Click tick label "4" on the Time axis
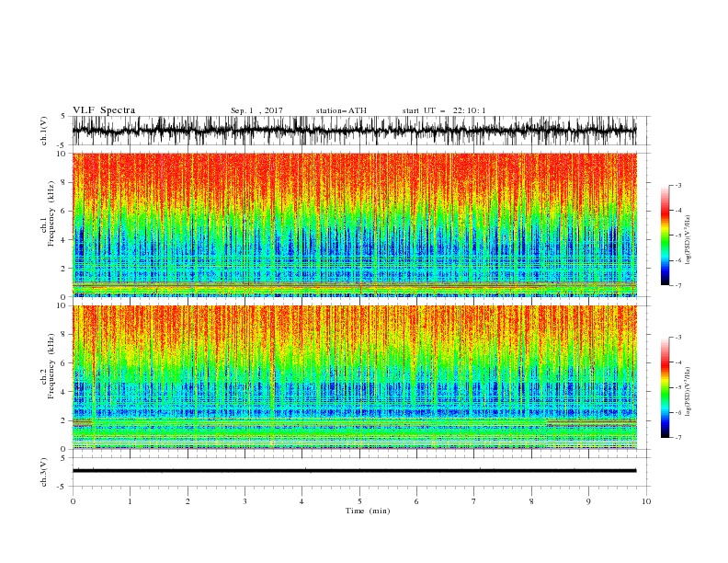Image resolution: width=728 pixels, height=563 pixels. [x=301, y=501]
